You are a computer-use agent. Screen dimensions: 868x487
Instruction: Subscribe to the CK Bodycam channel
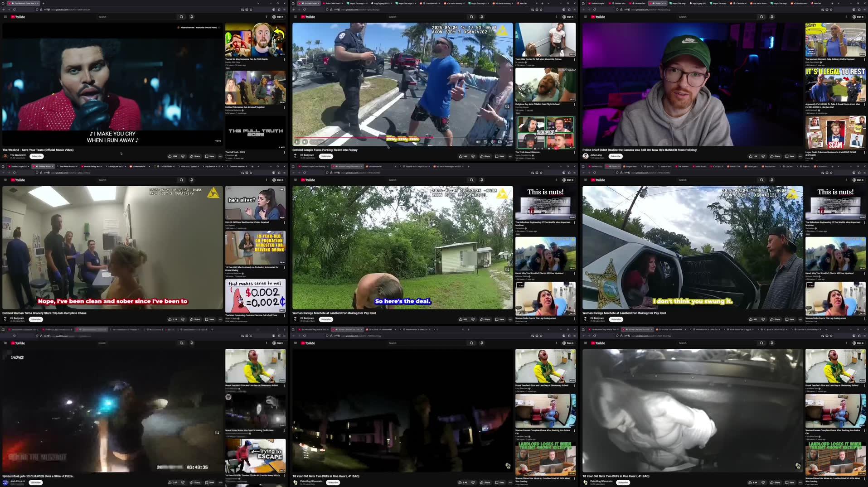click(326, 156)
